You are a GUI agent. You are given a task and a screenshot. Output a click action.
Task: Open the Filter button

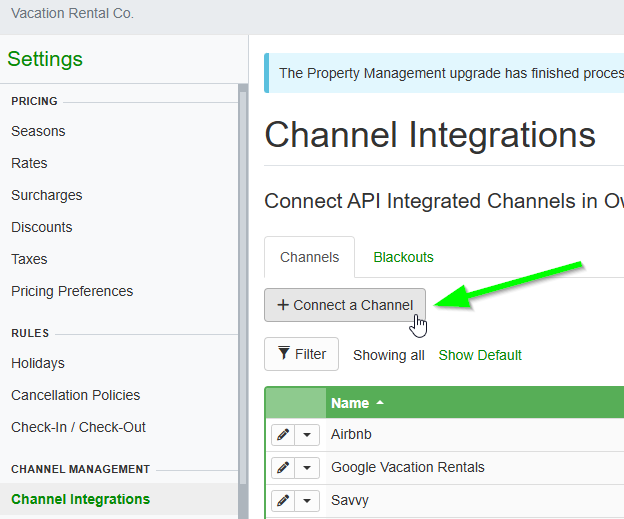coord(301,354)
